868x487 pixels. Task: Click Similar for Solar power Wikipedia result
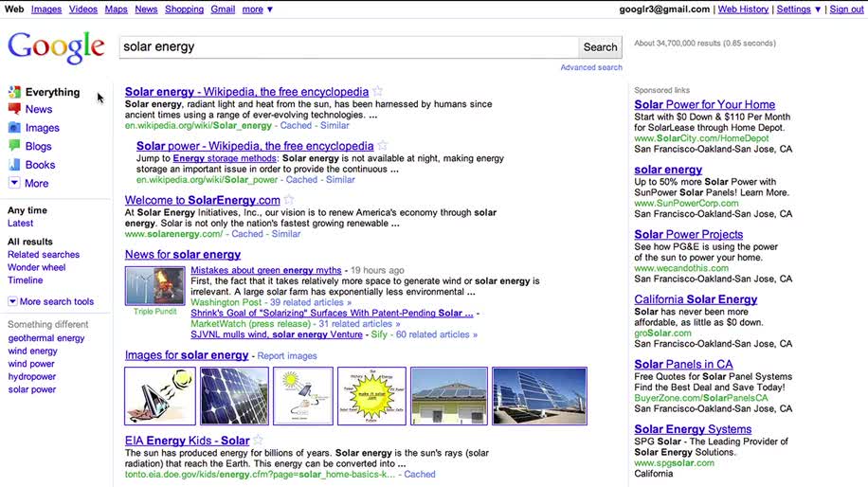click(x=340, y=180)
